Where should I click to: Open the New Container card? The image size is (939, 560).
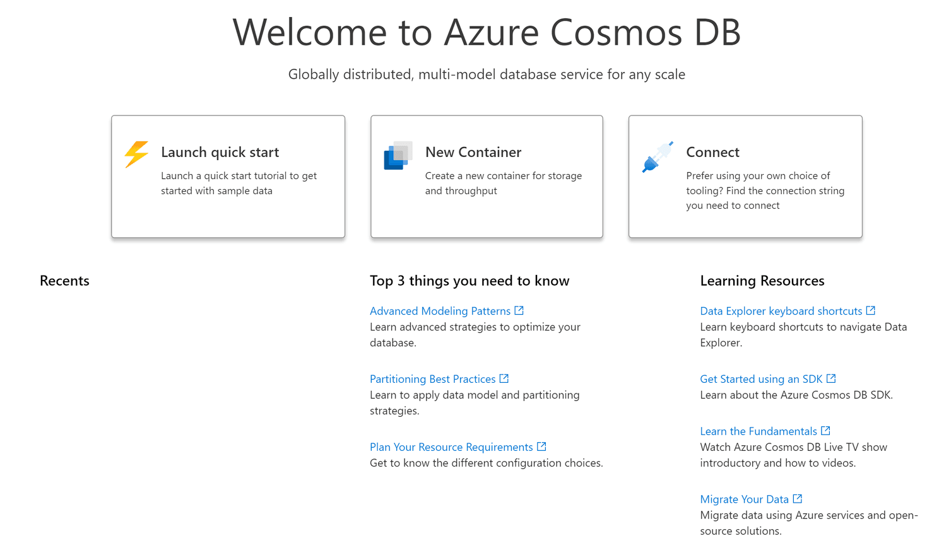[487, 177]
